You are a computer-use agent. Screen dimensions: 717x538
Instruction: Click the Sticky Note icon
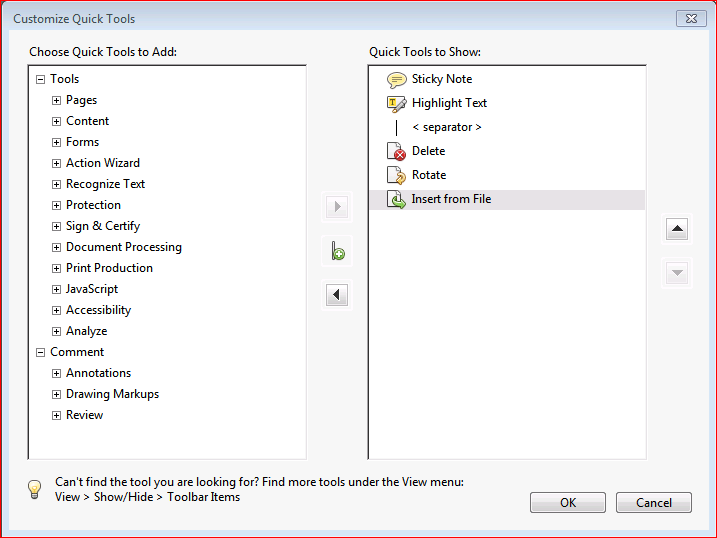pos(397,80)
